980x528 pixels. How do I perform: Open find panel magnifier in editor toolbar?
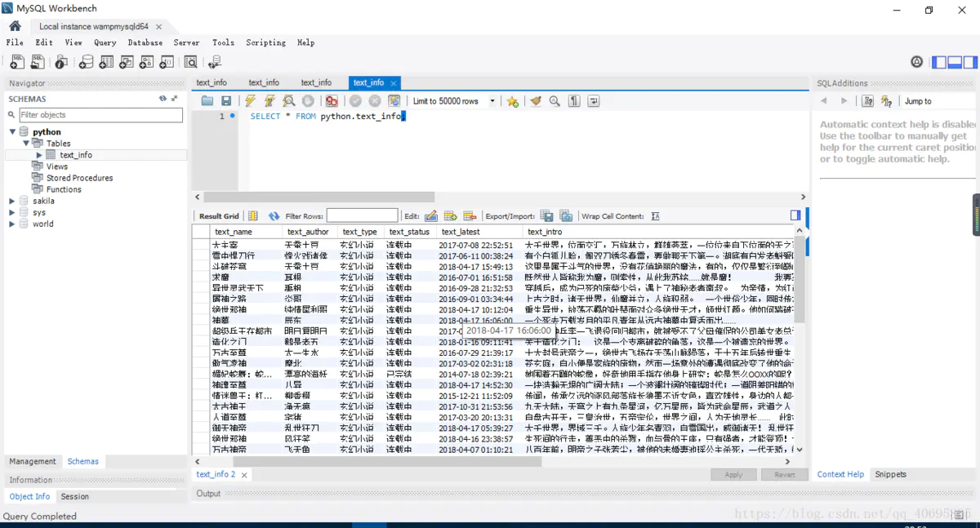(555, 101)
